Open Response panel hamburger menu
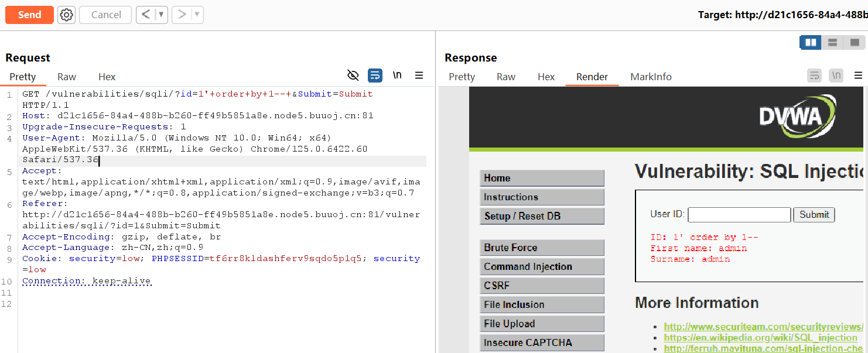Image resolution: width=868 pixels, height=353 pixels. coord(859,75)
